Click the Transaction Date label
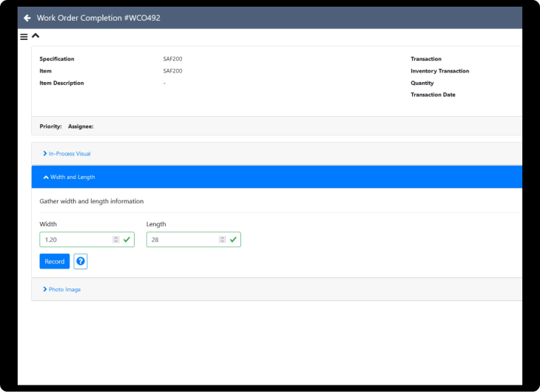The image size is (540, 392). [x=433, y=95]
